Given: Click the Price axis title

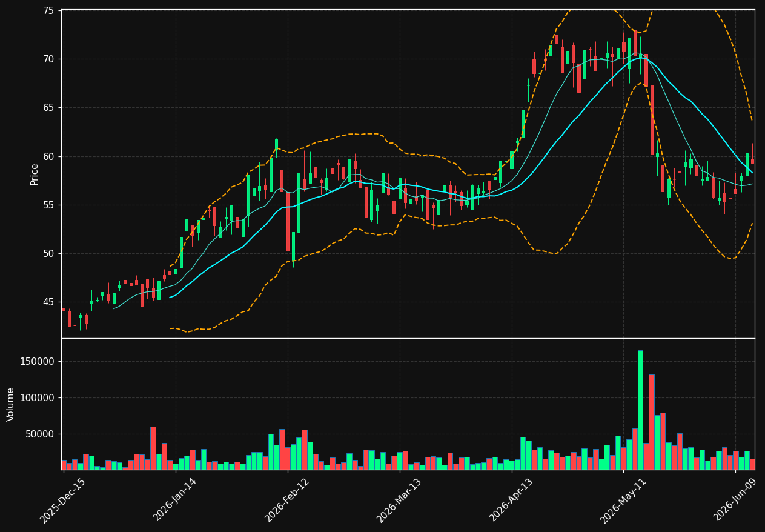Looking at the screenshot, I should coord(35,175).
